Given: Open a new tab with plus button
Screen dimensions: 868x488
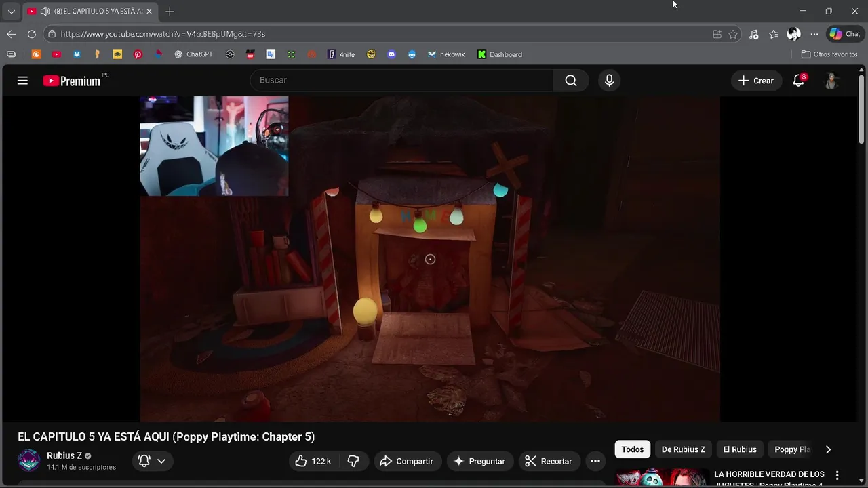Looking at the screenshot, I should (x=170, y=12).
